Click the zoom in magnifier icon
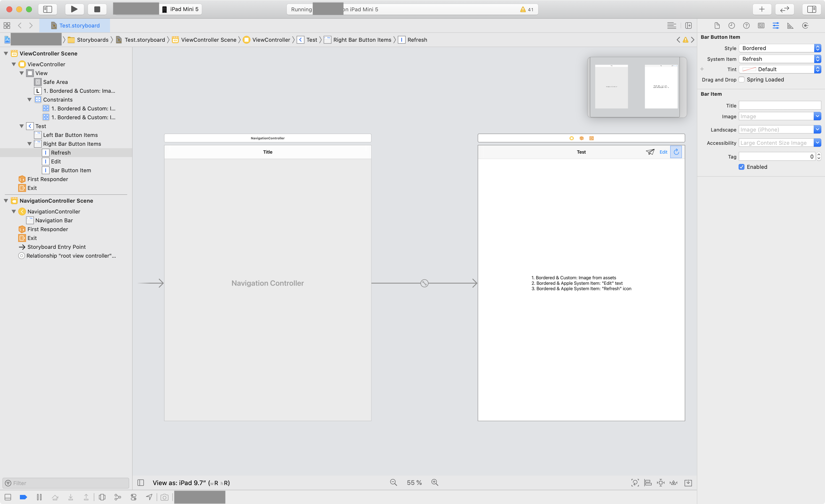The image size is (825, 504). (x=435, y=482)
